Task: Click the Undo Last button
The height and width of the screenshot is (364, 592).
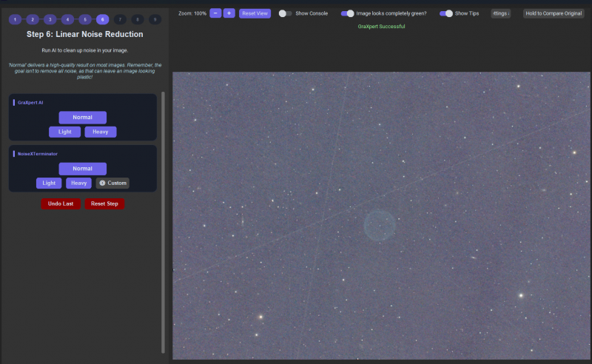Action: tap(61, 204)
